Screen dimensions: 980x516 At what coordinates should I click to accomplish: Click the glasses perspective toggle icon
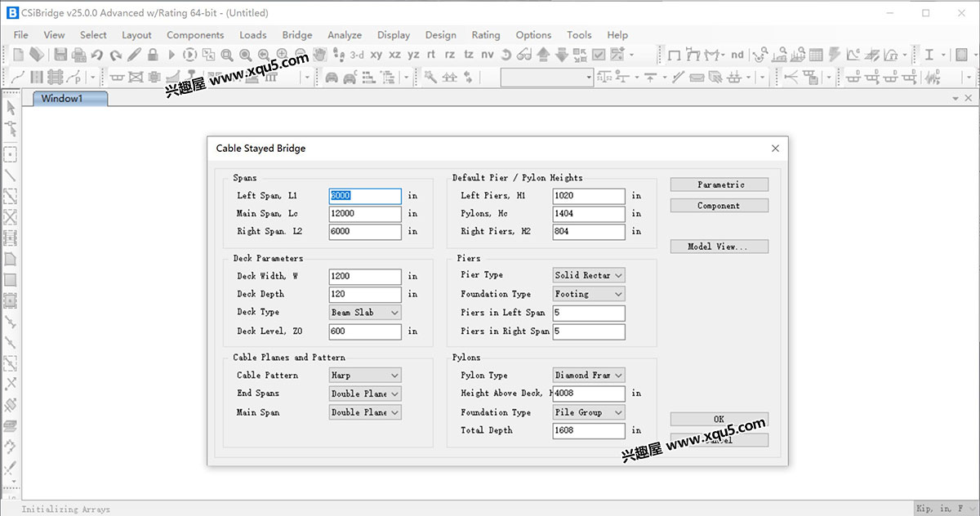[524, 55]
